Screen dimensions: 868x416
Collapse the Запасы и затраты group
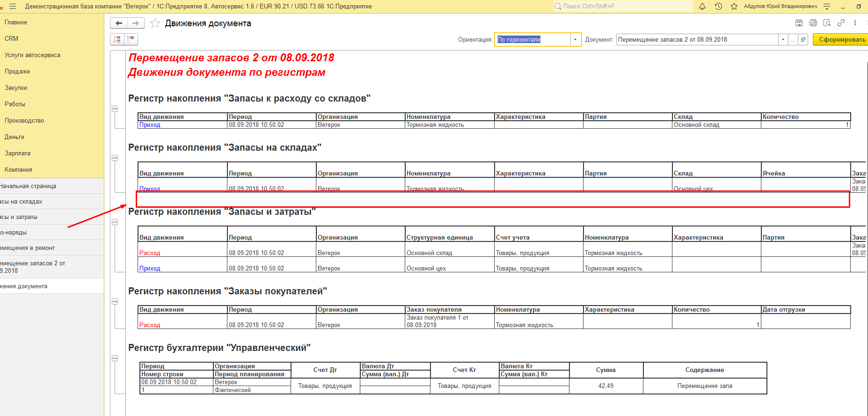(115, 222)
